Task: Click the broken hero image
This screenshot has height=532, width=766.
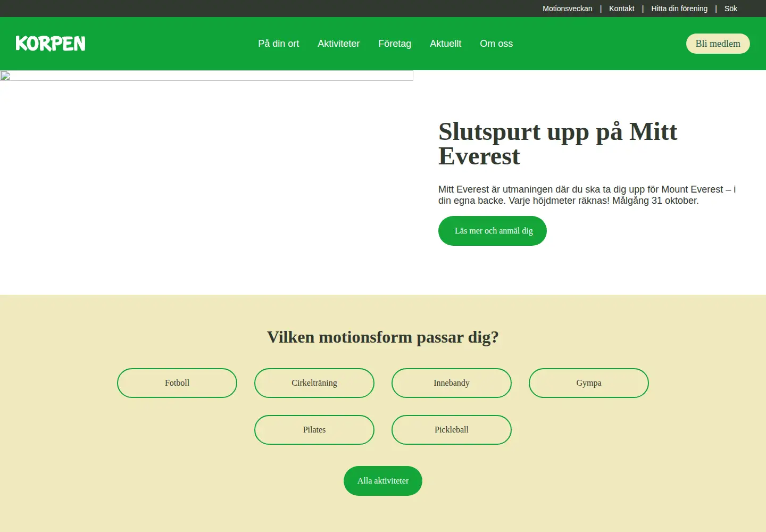Action: (206, 76)
